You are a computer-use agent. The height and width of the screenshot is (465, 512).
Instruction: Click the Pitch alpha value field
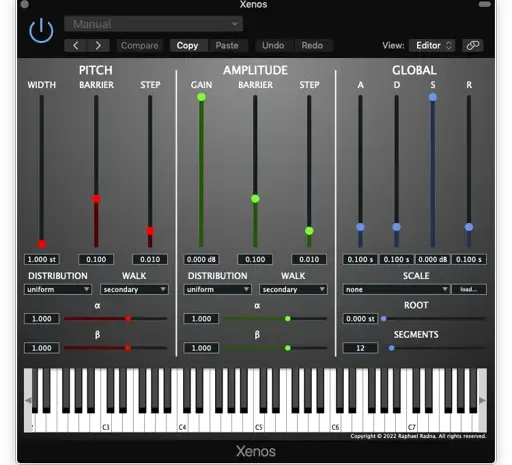tap(42, 319)
